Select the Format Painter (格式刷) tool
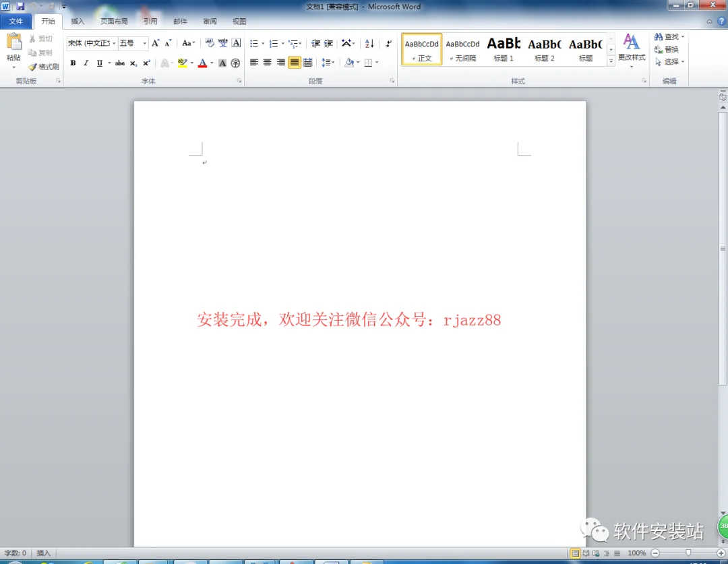 [44, 67]
